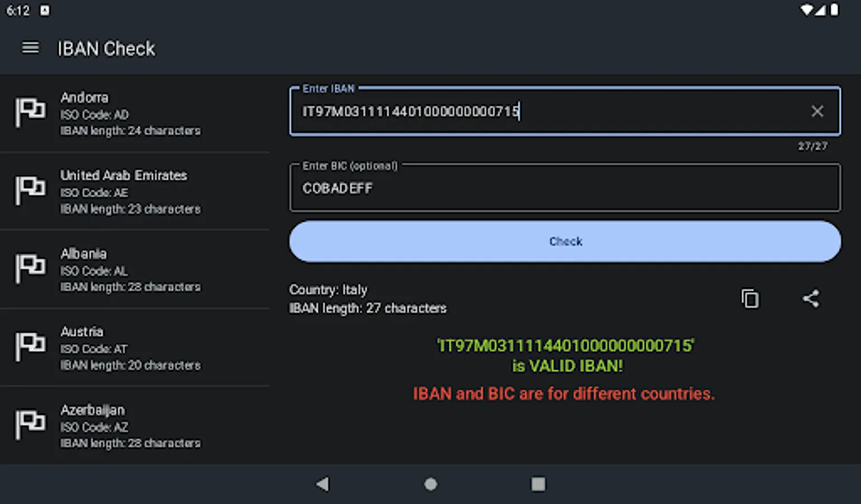Tap the Android recent apps button
The width and height of the screenshot is (861, 504).
coord(538,484)
